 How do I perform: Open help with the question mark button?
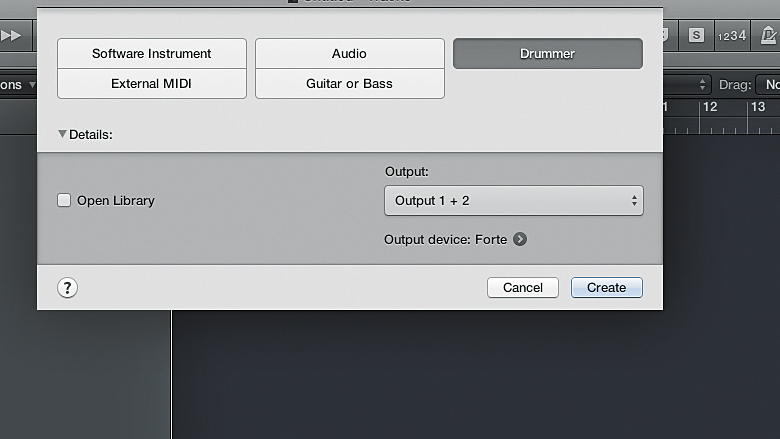[x=67, y=287]
